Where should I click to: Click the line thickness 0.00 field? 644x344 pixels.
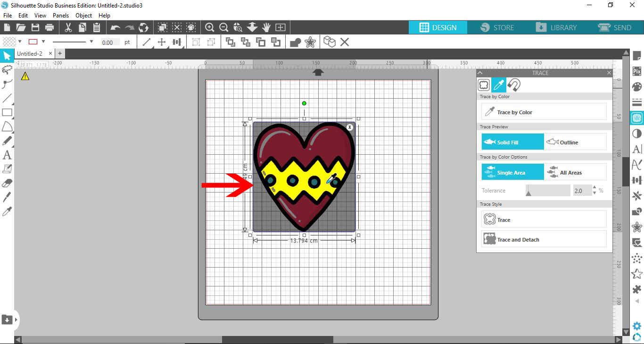(x=110, y=42)
